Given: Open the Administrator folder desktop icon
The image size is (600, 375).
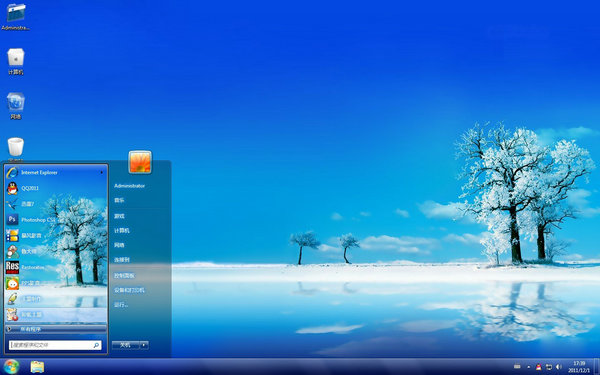Looking at the screenshot, I should point(16,17).
